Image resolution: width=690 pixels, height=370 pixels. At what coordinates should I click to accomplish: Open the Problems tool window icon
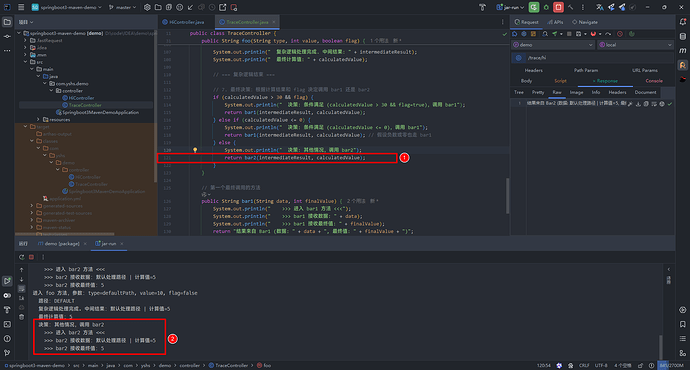tap(7, 339)
